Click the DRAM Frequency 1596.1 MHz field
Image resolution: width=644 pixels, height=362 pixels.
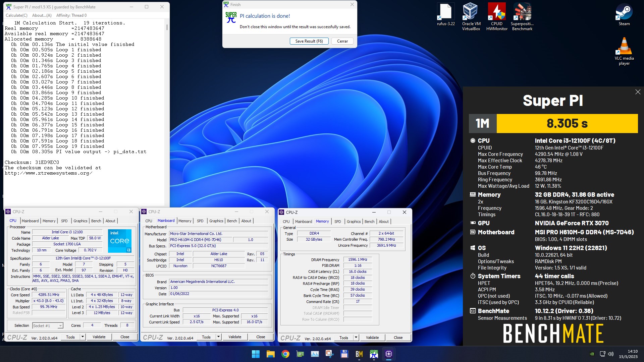click(358, 259)
